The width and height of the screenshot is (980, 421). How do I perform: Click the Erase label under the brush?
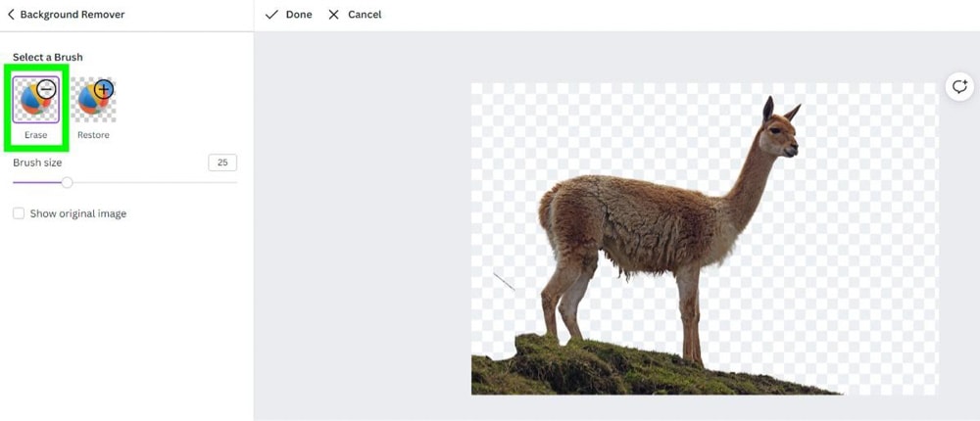[x=36, y=135]
